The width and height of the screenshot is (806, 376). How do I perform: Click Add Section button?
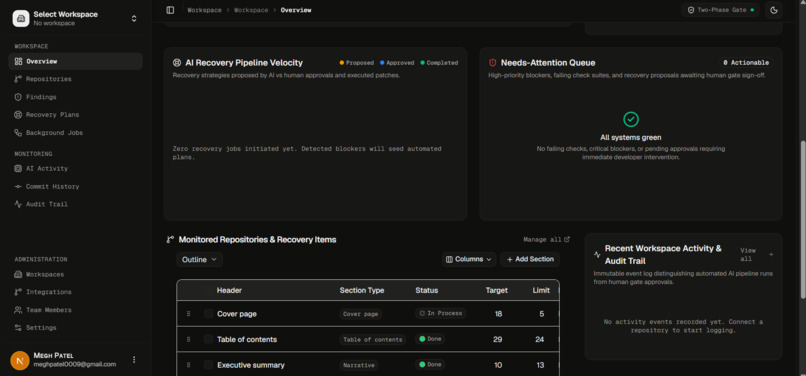530,259
